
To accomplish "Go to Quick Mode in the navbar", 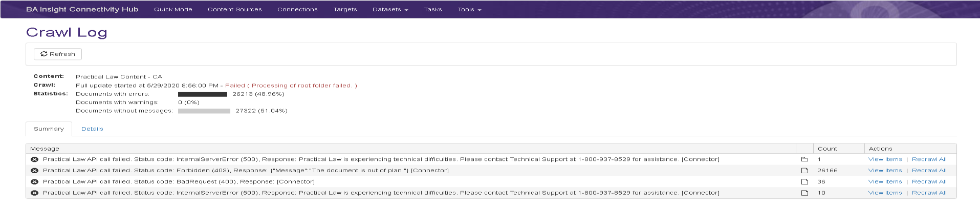I will coord(173,9).
